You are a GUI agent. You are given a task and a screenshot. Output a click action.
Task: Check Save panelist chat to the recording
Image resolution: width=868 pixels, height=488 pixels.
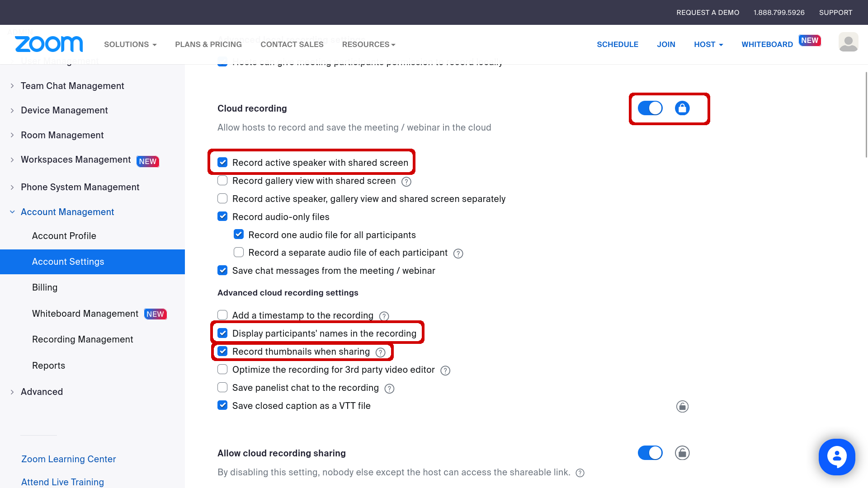[x=222, y=387]
